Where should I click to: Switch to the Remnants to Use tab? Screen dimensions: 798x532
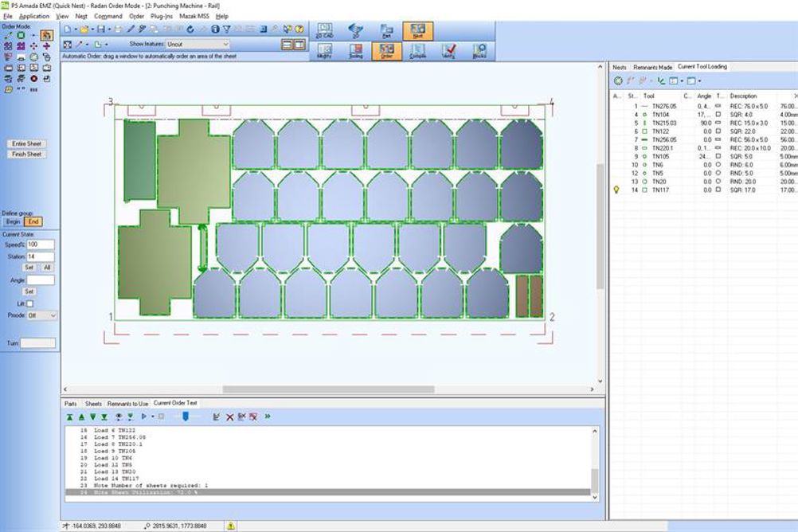(127, 404)
